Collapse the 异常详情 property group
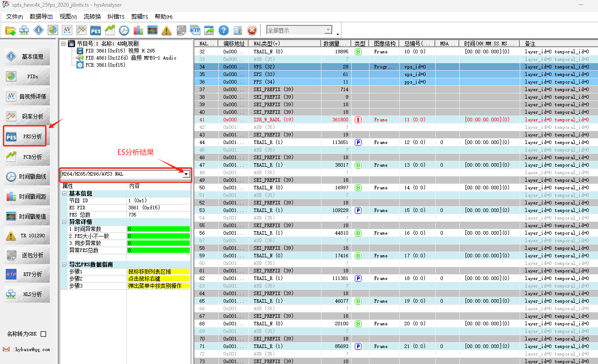 coord(64,222)
